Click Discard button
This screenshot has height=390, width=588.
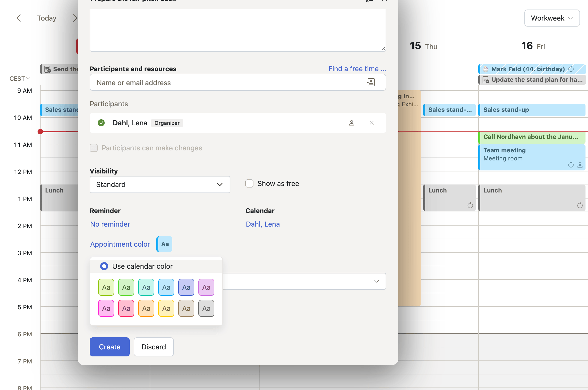coord(154,347)
